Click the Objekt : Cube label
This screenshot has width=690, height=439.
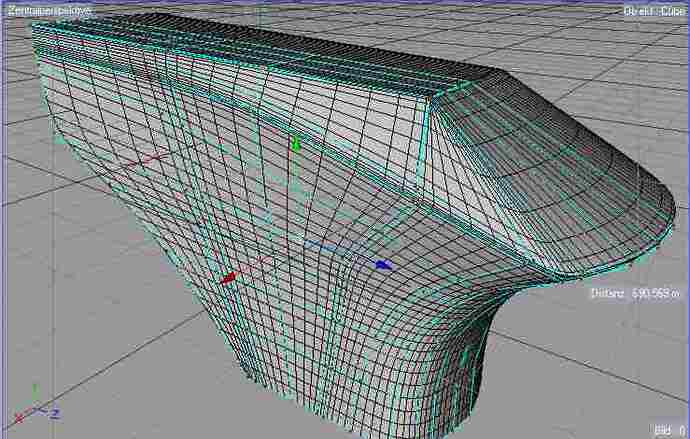654,11
